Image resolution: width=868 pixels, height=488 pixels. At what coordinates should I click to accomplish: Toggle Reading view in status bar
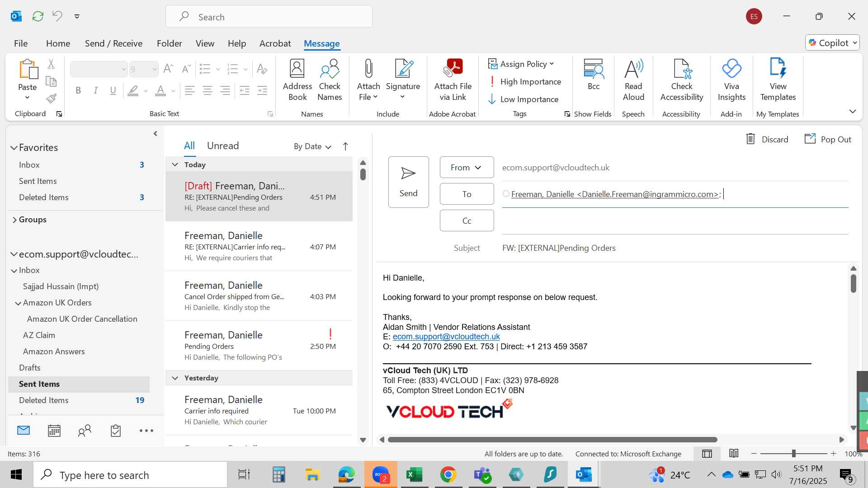[x=734, y=454]
